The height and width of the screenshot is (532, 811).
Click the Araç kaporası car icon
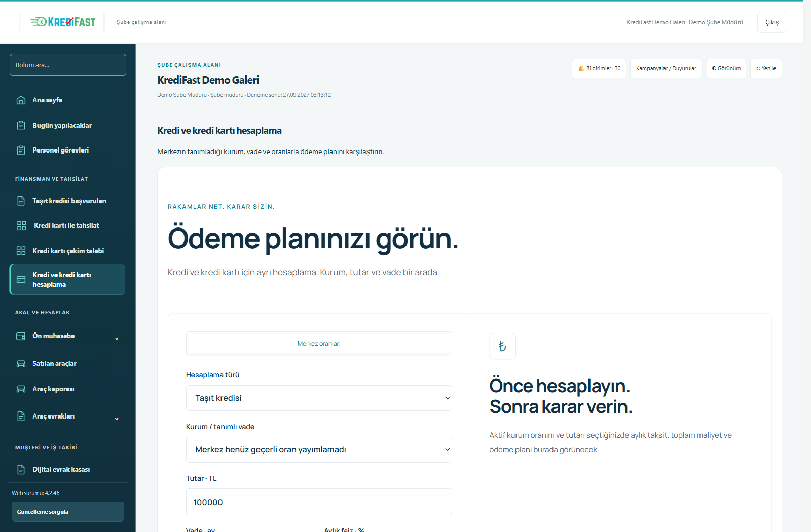(x=21, y=389)
